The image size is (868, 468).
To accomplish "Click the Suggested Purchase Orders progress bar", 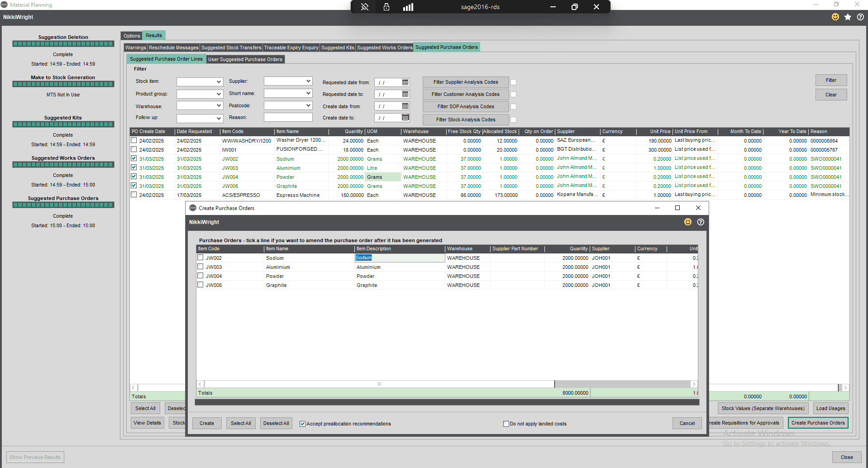I will [63, 205].
